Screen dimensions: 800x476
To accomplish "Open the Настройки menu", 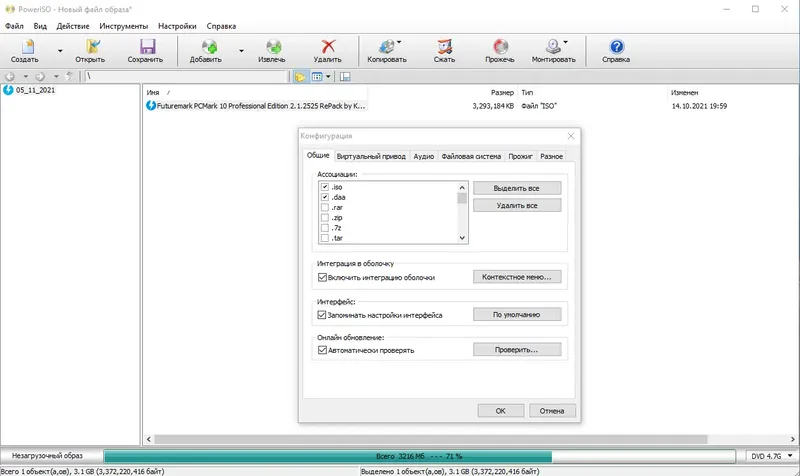I will (177, 26).
